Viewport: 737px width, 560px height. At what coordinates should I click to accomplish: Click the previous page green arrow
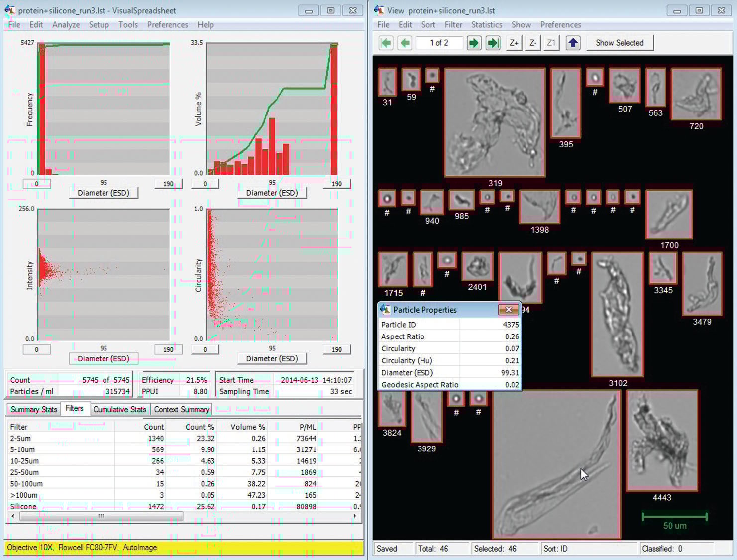click(405, 43)
